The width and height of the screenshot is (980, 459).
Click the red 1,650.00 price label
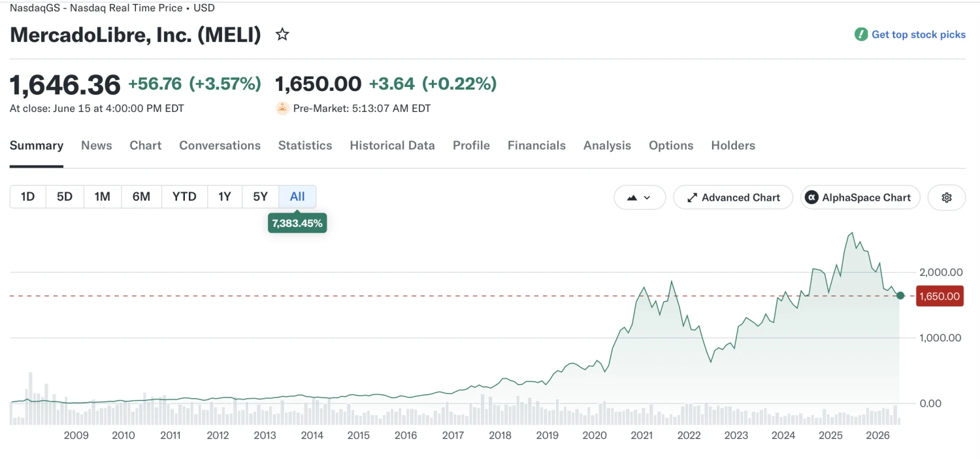[x=939, y=296]
